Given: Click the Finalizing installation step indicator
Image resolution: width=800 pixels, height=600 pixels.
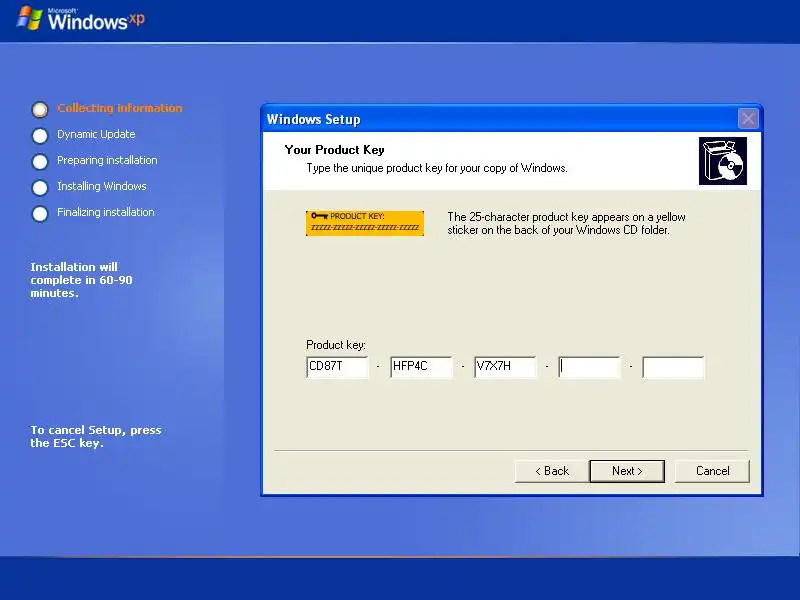Looking at the screenshot, I should [x=40, y=213].
